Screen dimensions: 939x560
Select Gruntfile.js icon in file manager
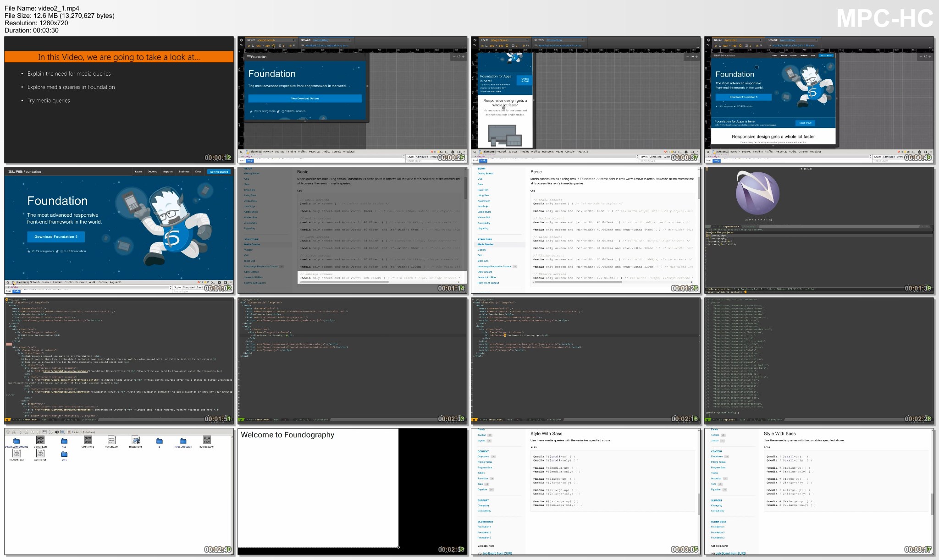pyautogui.click(x=88, y=440)
